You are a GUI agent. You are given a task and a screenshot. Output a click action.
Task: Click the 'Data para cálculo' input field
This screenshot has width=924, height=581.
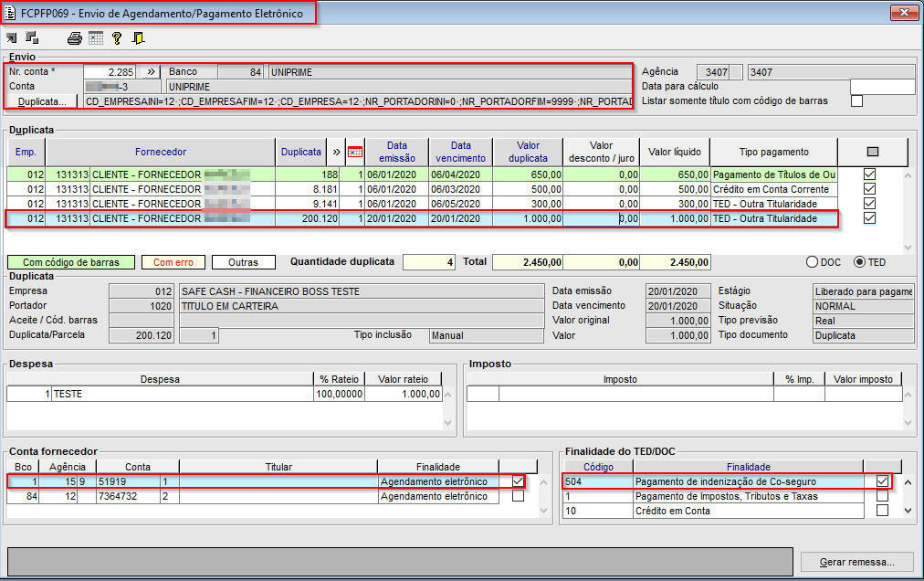click(881, 87)
